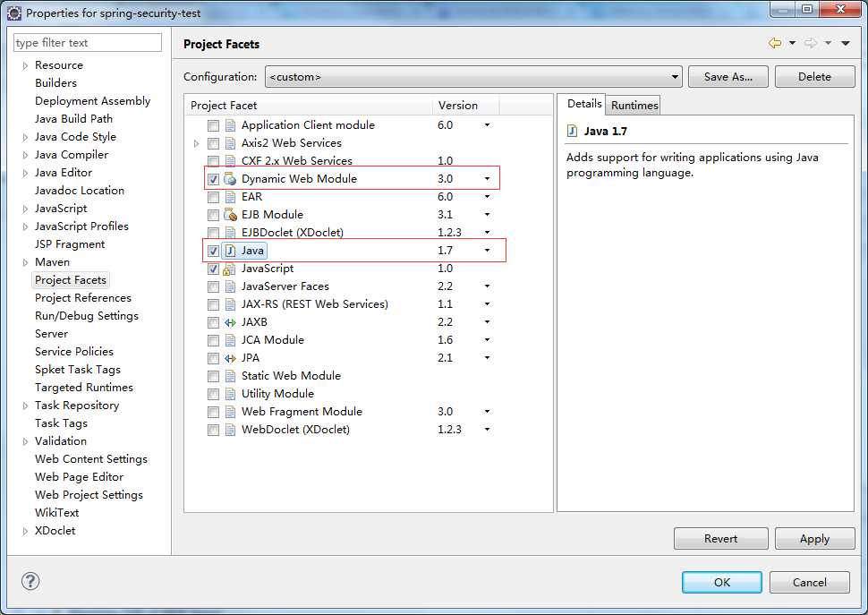
Task: Uncheck the Java facet checkbox
Action: (213, 252)
